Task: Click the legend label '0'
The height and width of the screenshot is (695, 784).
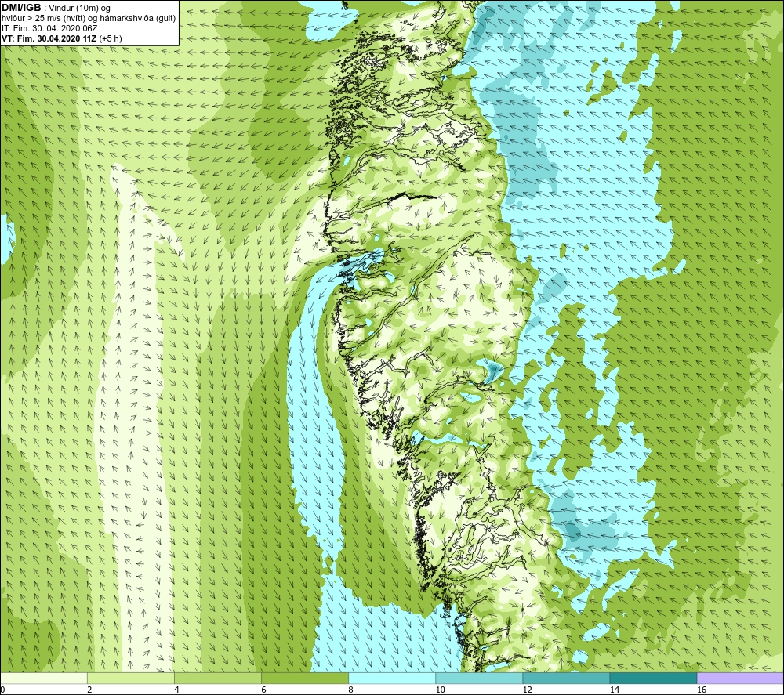Action: [x=2, y=690]
